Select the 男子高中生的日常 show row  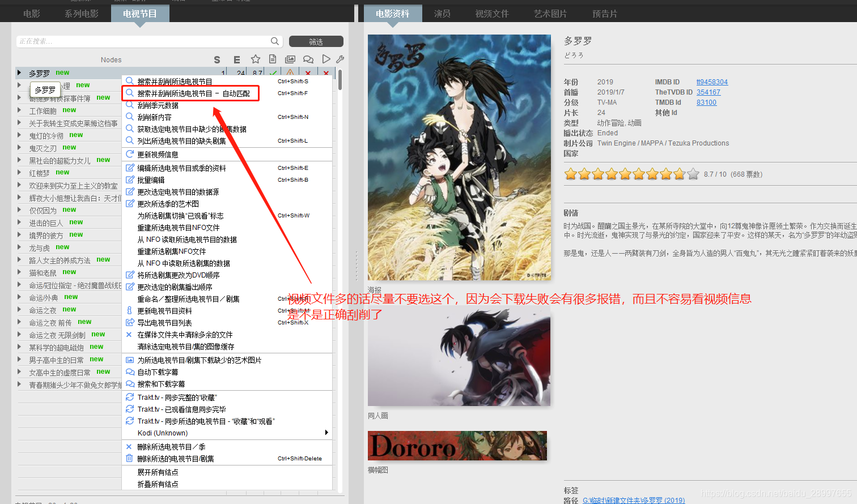pyautogui.click(x=68, y=360)
